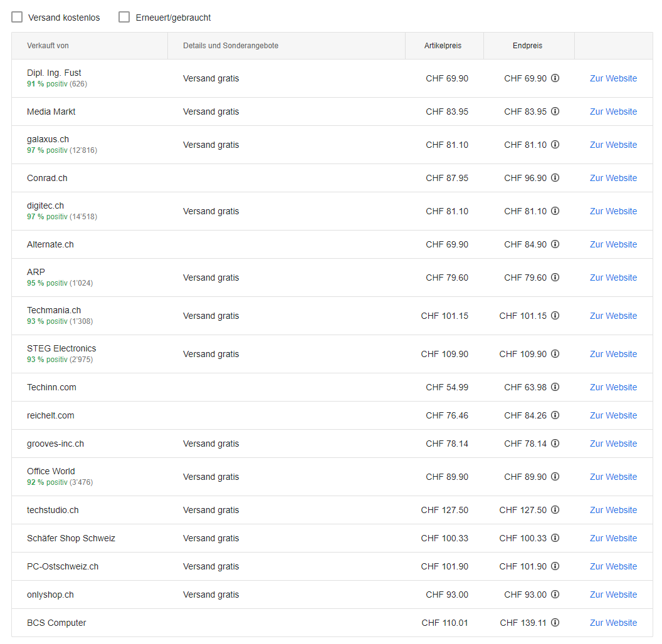Open Techinn.com final price info icon

(x=555, y=387)
